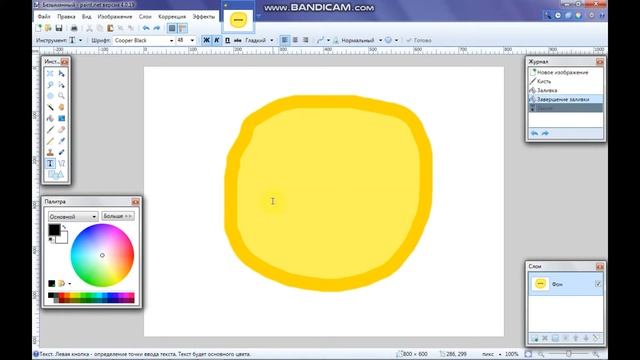The width and height of the screenshot is (640, 360).
Task: Click the Save floppy disk icon
Action: [x=59, y=28]
